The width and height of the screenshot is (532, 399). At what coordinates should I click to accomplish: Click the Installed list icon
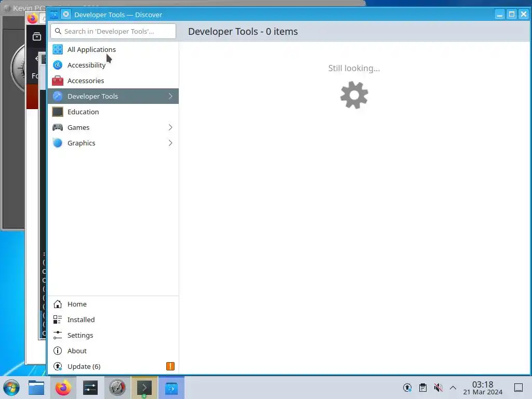coord(58,320)
